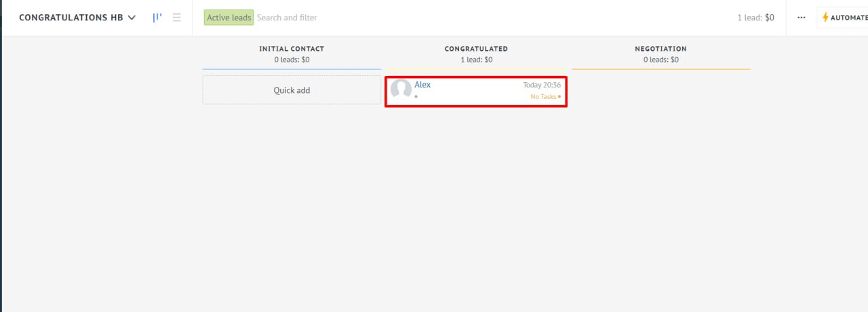Click the 1 lead: $0 total summary

[x=755, y=18]
